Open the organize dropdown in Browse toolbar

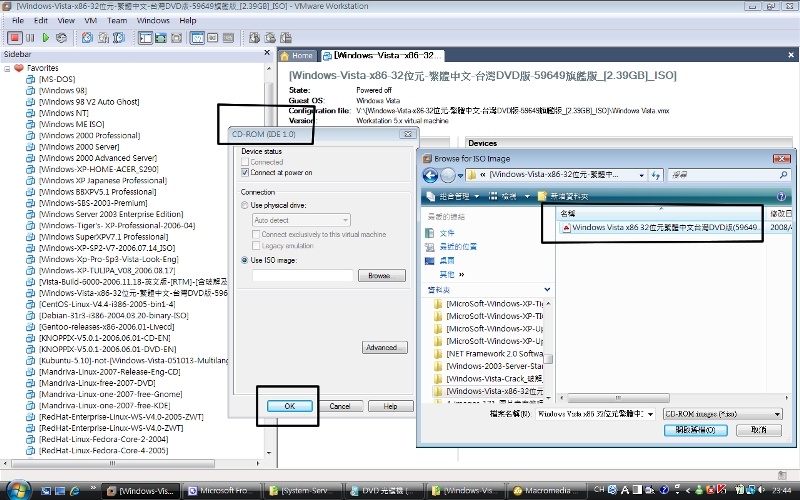[453, 196]
